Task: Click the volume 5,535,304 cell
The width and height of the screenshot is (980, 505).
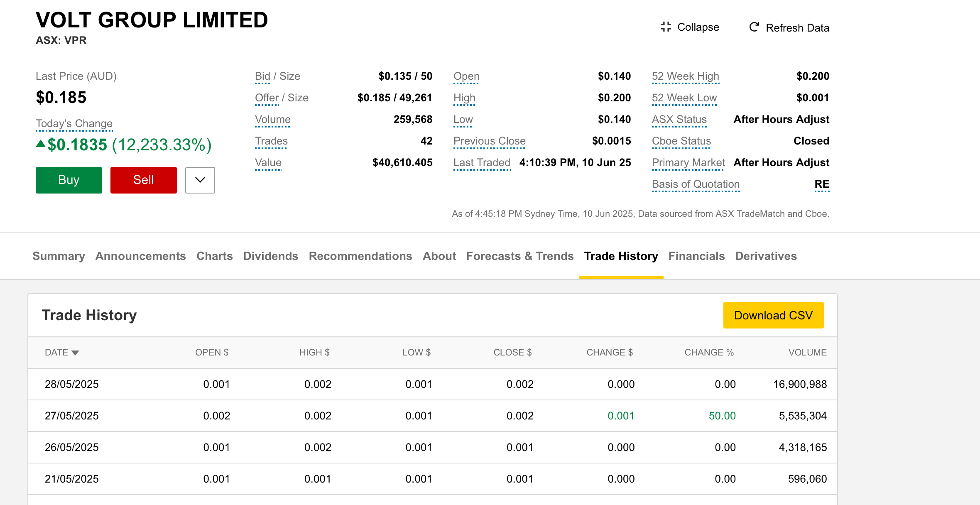Action: [x=803, y=416]
